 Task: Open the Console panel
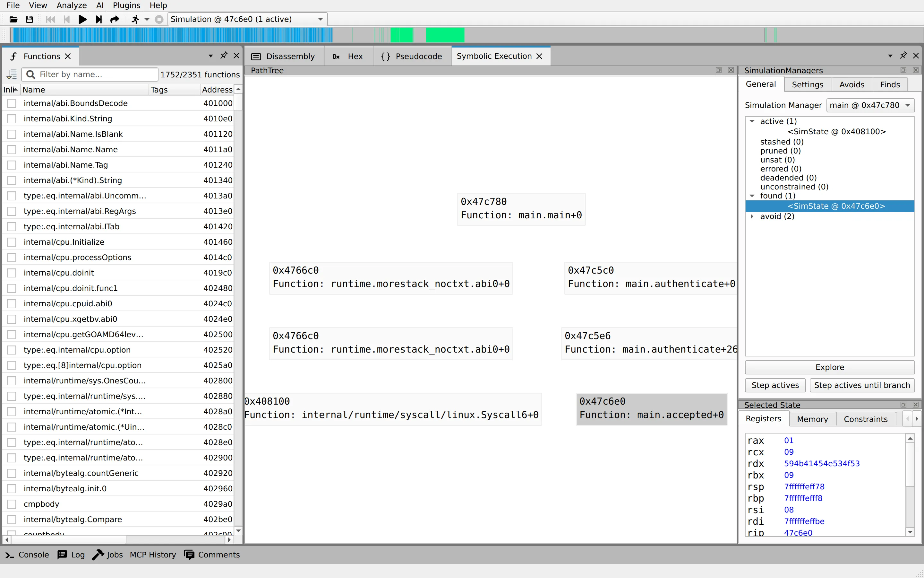[27, 555]
